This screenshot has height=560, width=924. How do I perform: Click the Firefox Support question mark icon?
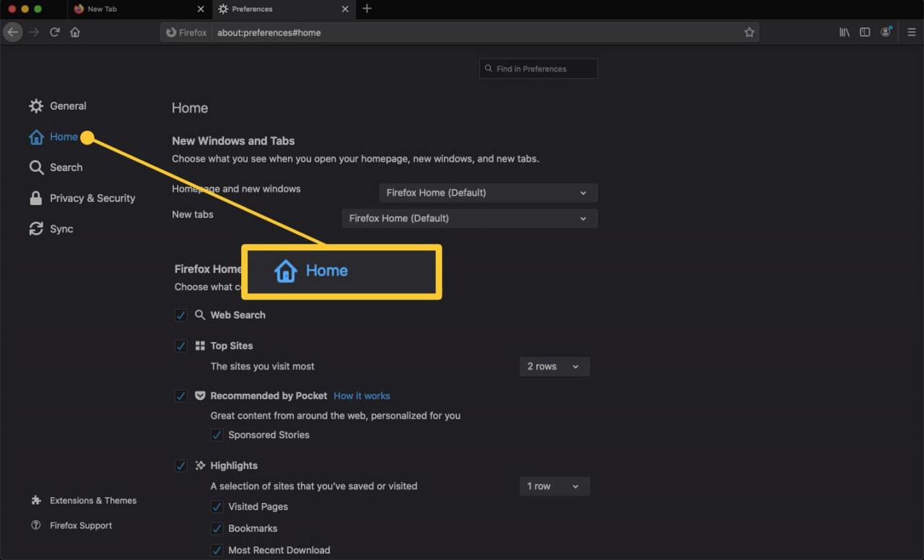click(x=36, y=525)
